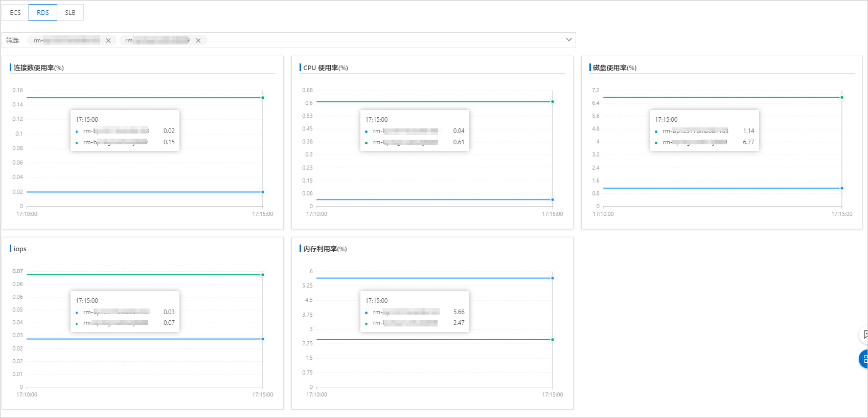
Task: Click the 0.04 value in CPU tooltip
Action: (459, 131)
